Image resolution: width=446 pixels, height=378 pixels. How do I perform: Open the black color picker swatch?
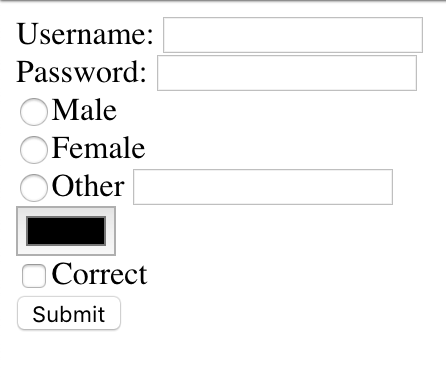click(x=66, y=231)
